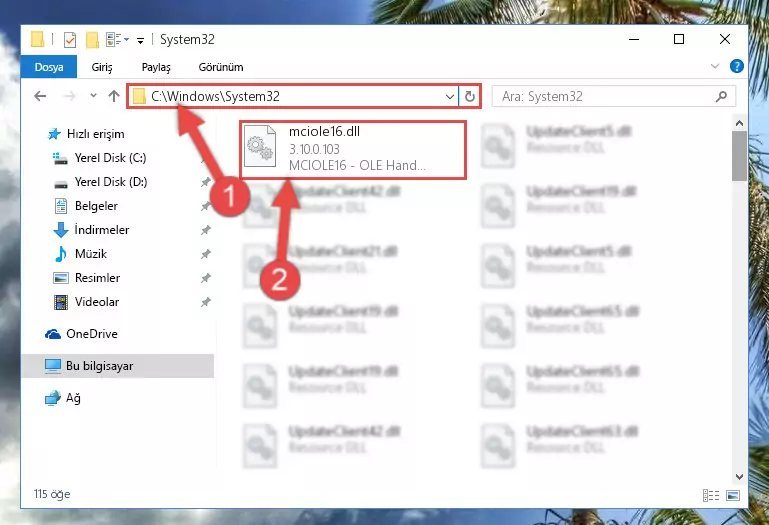769x525 pixels.
Task: Switch to details view in status bar
Action: pyautogui.click(x=711, y=496)
